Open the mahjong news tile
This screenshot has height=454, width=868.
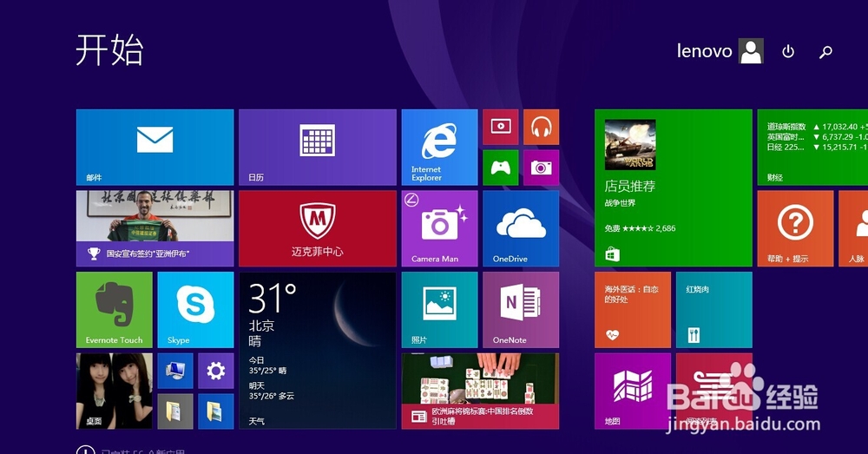pyautogui.click(x=481, y=391)
